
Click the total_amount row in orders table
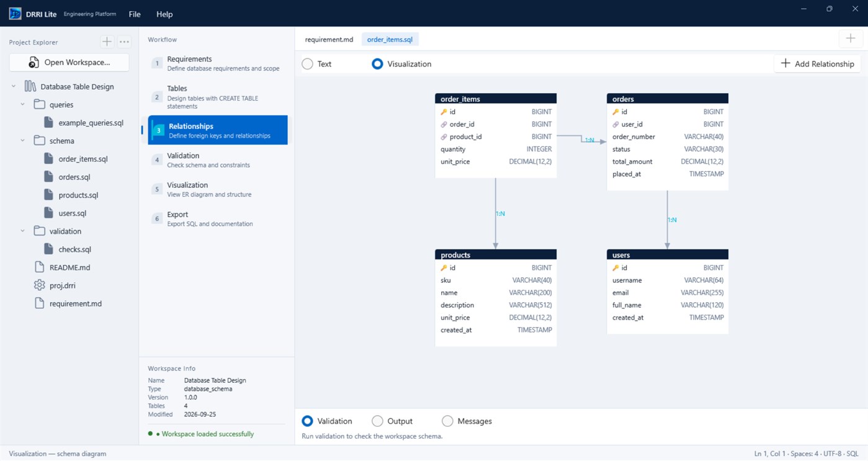[668, 161]
